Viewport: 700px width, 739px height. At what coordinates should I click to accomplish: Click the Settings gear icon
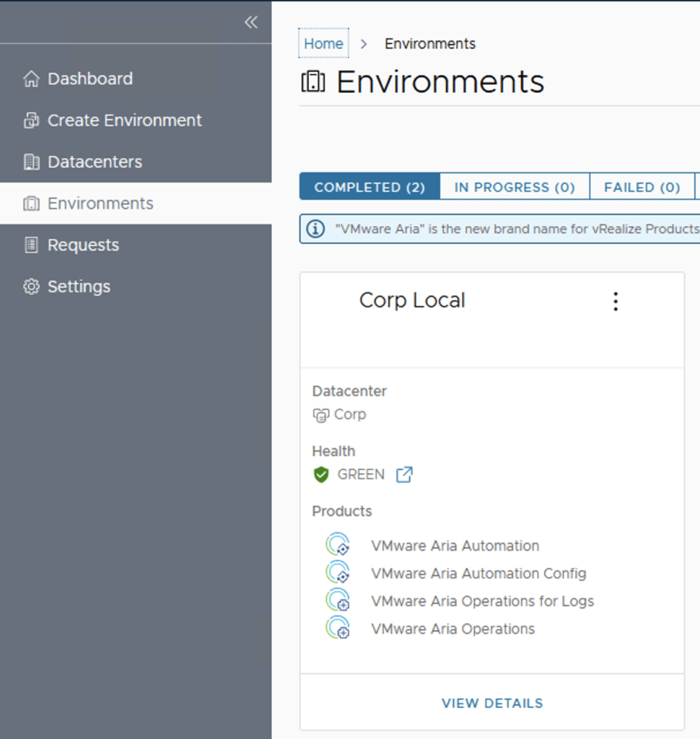click(x=32, y=287)
